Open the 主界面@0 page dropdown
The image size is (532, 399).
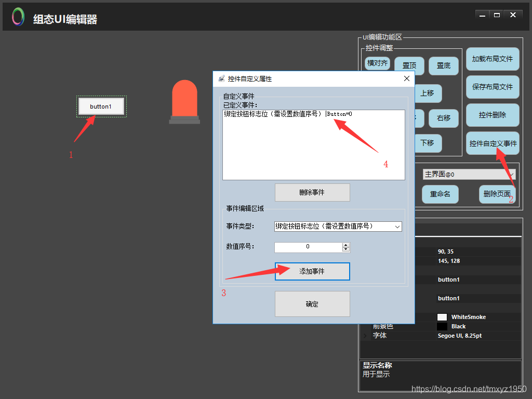[469, 175]
